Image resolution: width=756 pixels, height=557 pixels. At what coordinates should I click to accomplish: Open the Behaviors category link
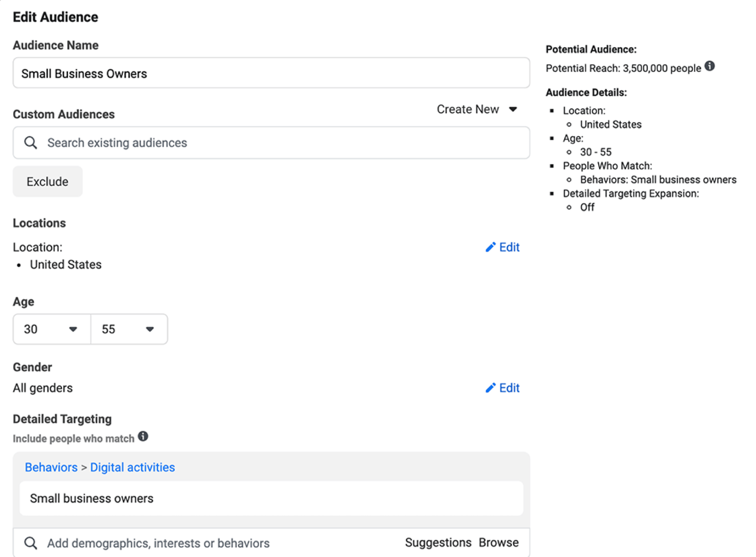click(51, 467)
